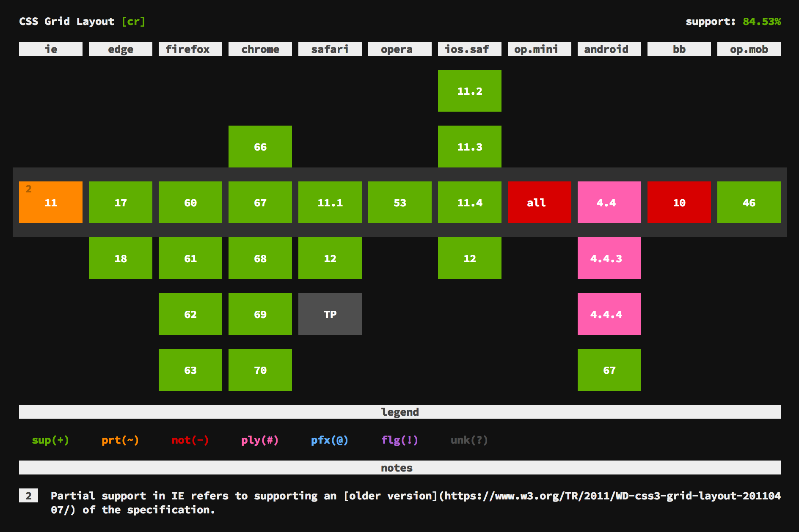This screenshot has height=532, width=799.
Task: Click the firefox 60 cell
Action: tap(190, 202)
